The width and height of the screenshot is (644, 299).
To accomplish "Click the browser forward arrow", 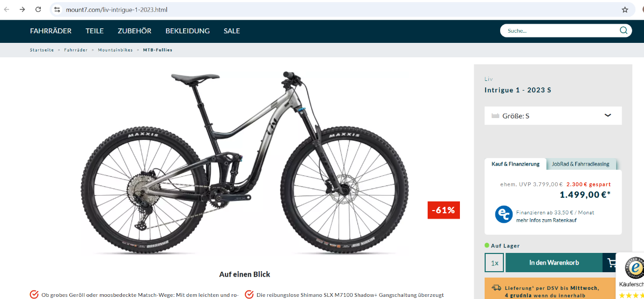I will tap(23, 10).
